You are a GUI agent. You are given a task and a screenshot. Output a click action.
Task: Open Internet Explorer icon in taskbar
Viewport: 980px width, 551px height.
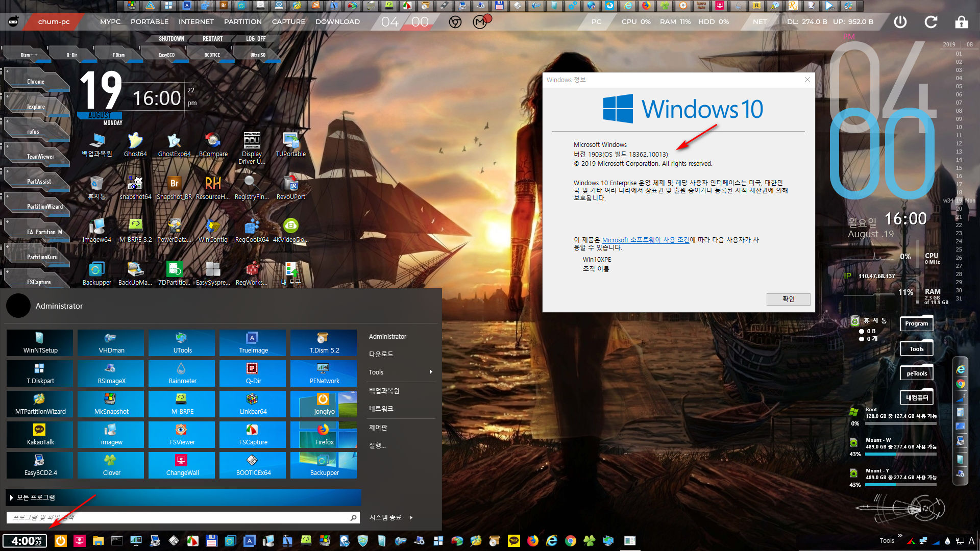pyautogui.click(x=552, y=541)
